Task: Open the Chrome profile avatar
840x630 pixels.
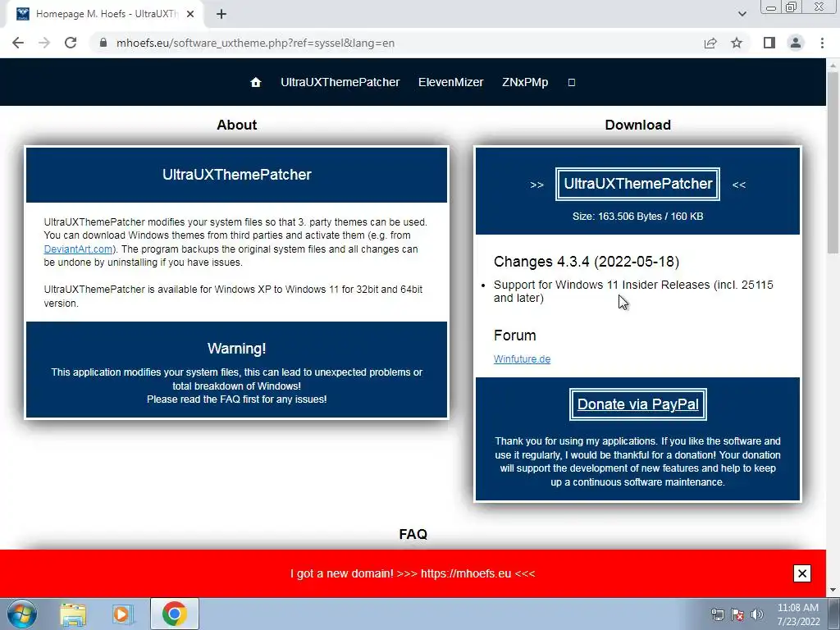Action: (796, 43)
